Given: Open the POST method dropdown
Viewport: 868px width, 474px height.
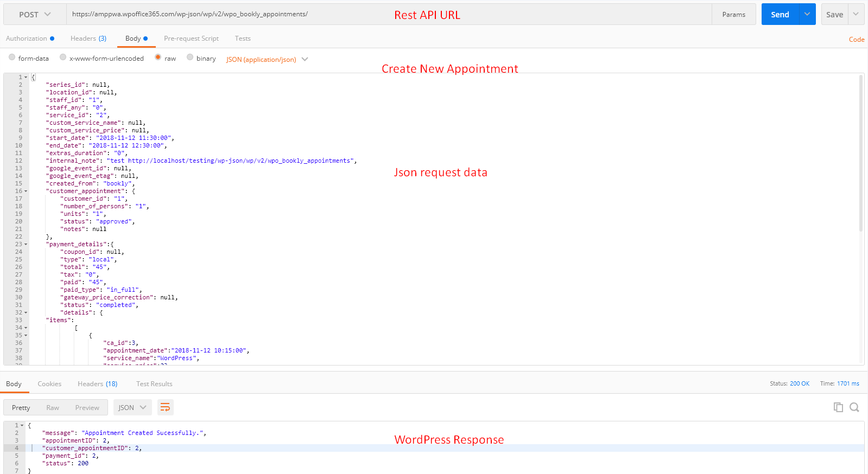Looking at the screenshot, I should [35, 15].
